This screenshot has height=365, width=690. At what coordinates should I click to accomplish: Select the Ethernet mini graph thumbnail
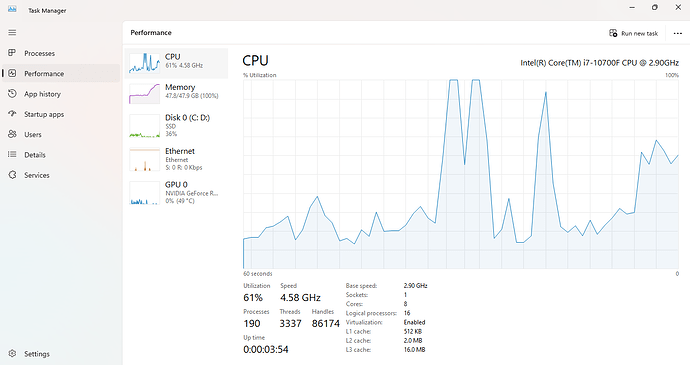click(144, 159)
